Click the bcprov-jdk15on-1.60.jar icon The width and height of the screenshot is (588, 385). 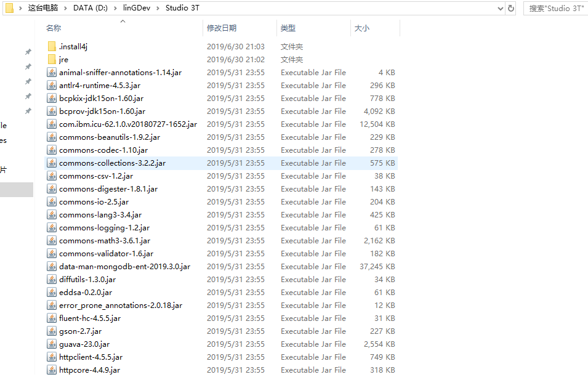coord(52,111)
